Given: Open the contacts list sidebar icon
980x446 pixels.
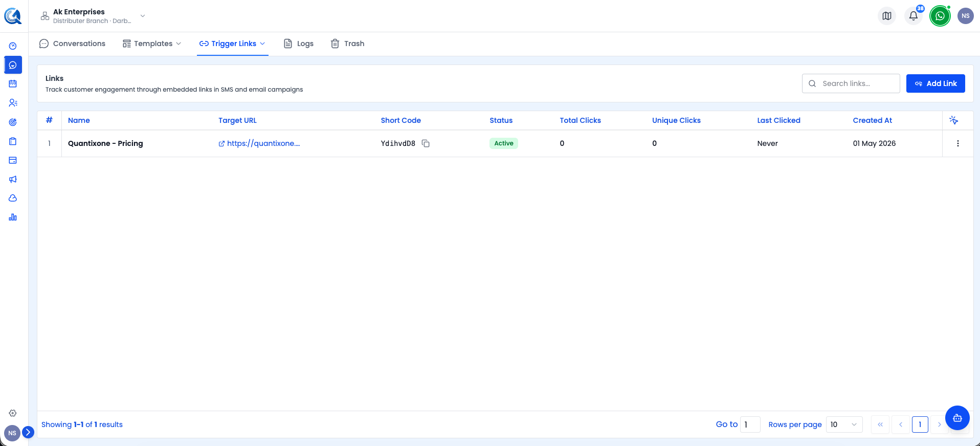Looking at the screenshot, I should tap(13, 103).
